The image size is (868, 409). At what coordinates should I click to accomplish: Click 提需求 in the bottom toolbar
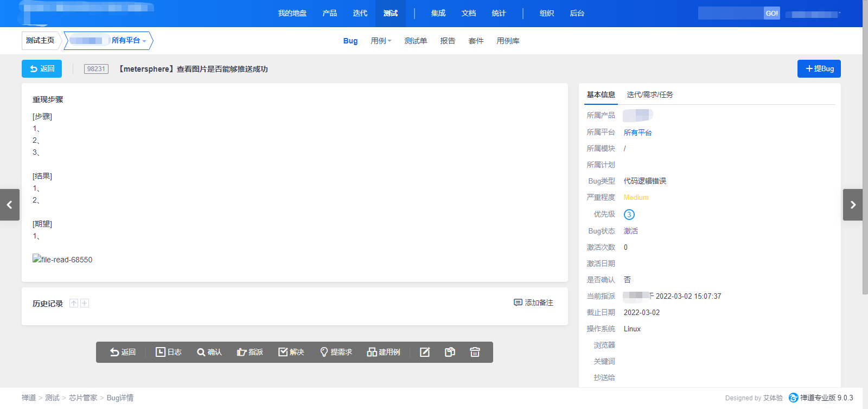tap(336, 352)
